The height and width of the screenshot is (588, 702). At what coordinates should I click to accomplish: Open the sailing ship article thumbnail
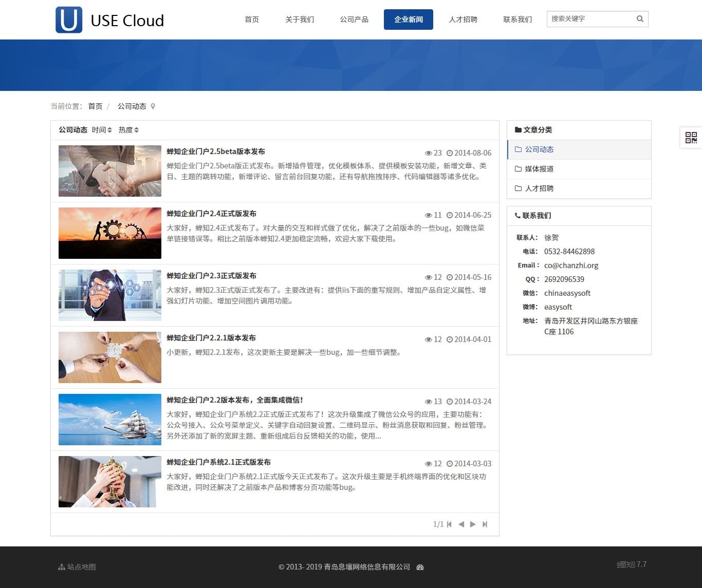[x=110, y=420]
